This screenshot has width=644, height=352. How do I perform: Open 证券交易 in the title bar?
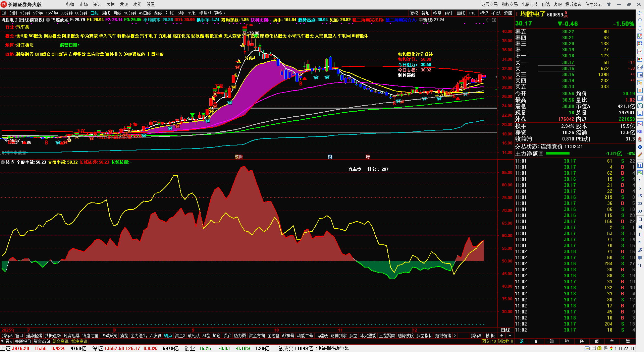490,4
